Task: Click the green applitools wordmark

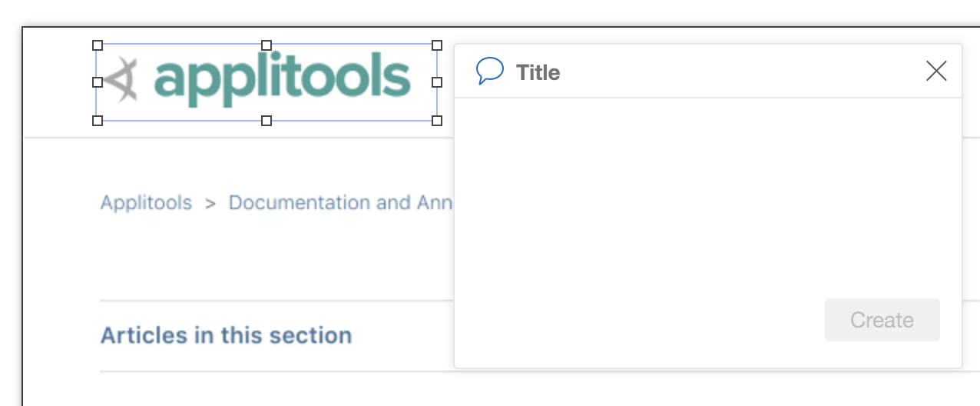Action: 283,80
